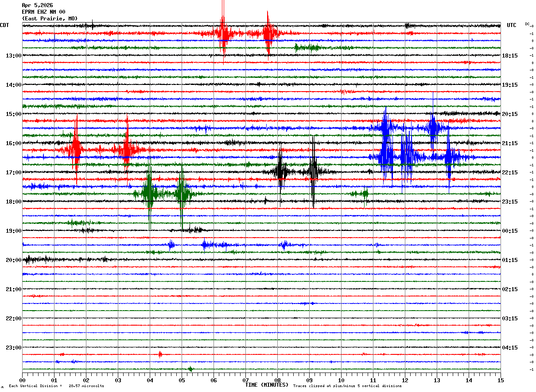Click the Apr 5,2026 date header
This screenshot has height=392, width=536.
(37, 5)
